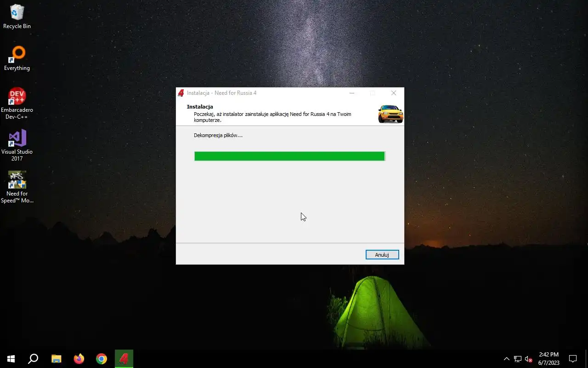Open taskbar Search

pos(33,359)
